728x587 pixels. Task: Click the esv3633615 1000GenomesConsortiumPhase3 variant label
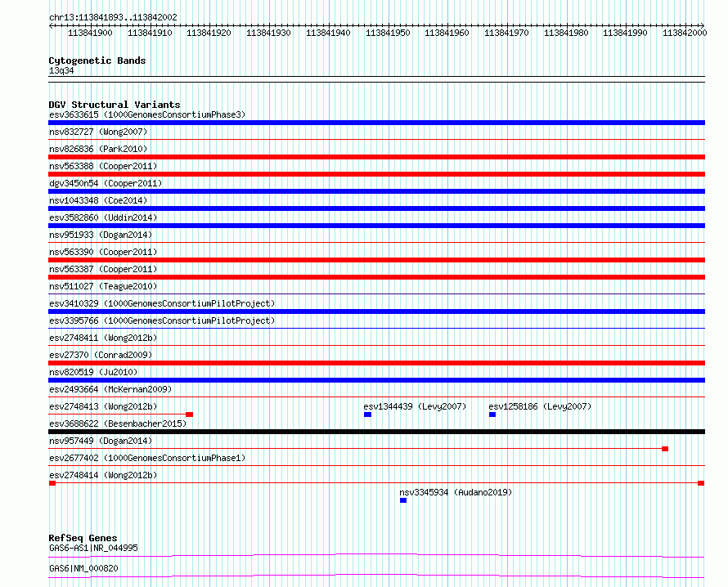point(147,114)
